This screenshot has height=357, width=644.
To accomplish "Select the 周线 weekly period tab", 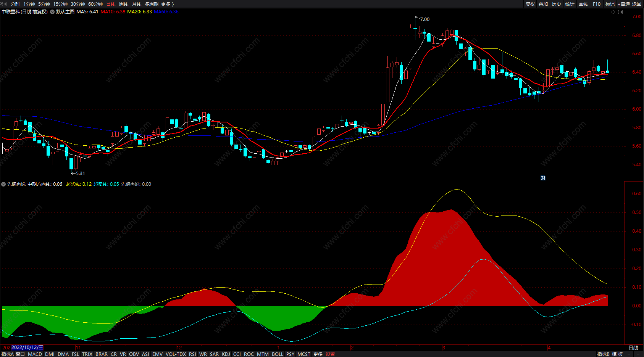I will [124, 4].
